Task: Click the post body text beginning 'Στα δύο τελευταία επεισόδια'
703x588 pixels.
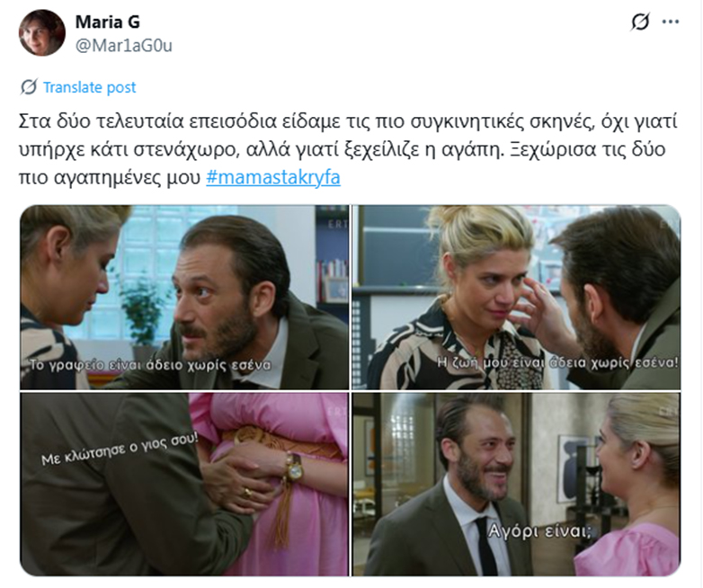Action: [x=348, y=149]
